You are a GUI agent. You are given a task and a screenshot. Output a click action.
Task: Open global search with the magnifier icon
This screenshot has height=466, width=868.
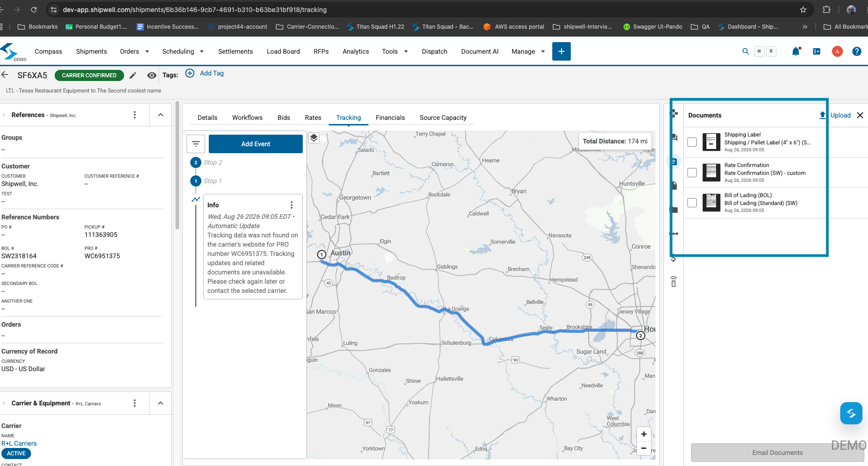pyautogui.click(x=745, y=51)
